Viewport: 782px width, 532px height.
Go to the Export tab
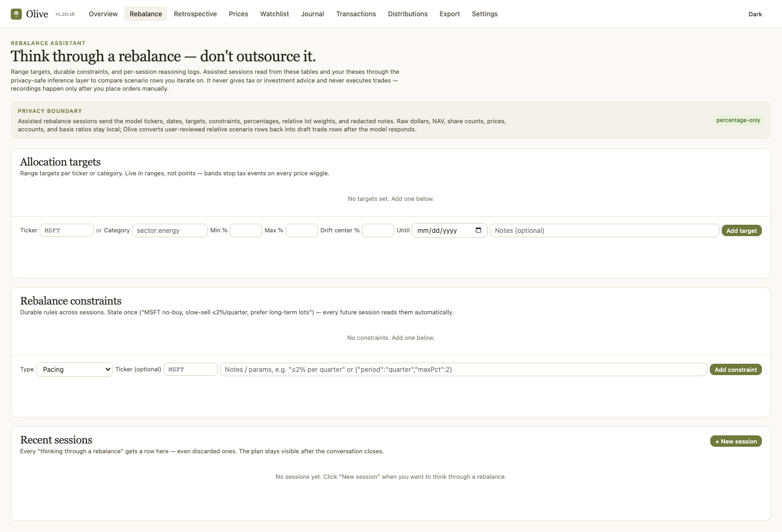(x=450, y=14)
